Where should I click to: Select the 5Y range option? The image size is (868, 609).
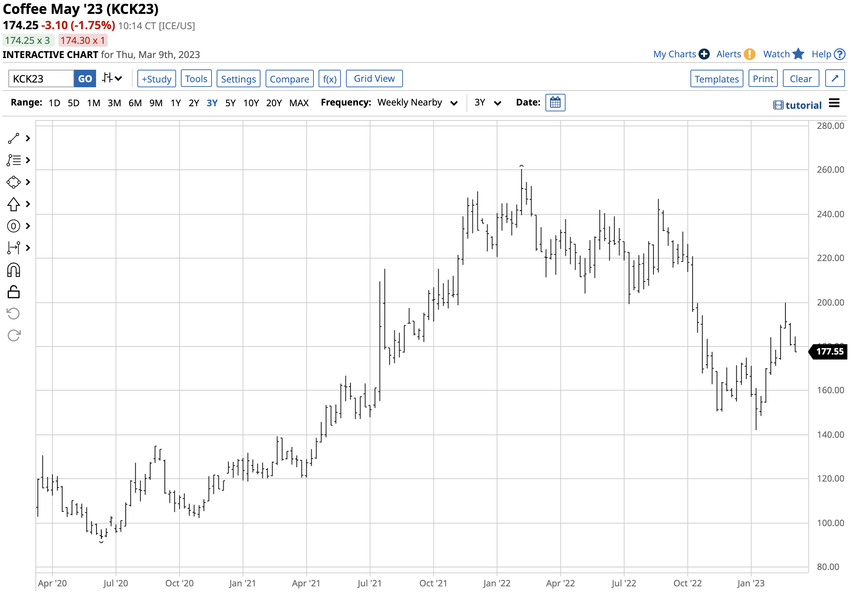tap(230, 103)
